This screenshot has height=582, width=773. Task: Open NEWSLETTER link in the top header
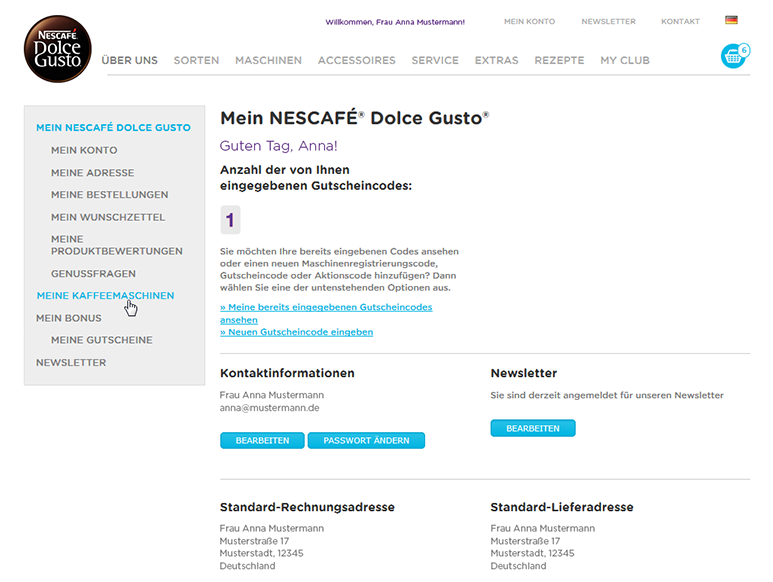point(608,22)
